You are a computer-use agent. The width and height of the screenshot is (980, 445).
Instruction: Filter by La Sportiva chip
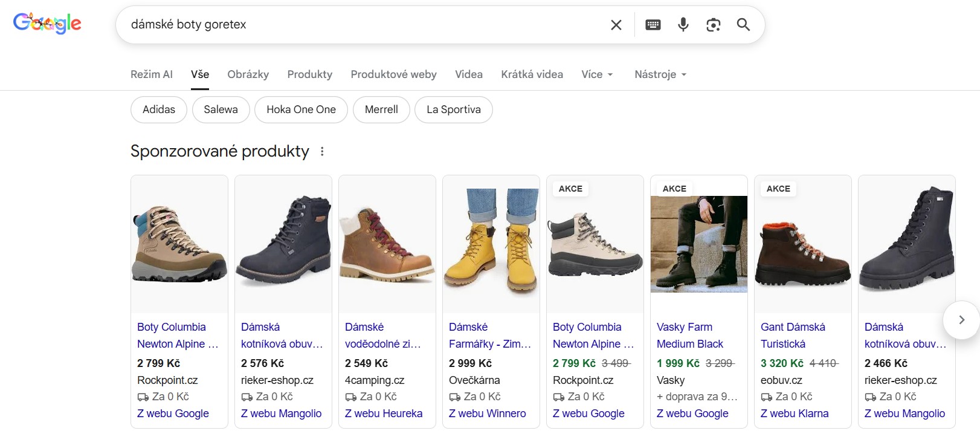click(454, 109)
